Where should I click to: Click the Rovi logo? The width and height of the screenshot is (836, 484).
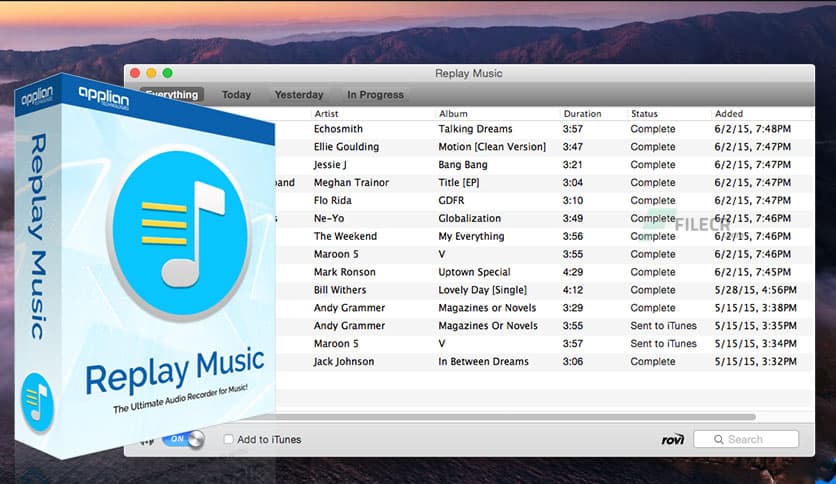click(673, 439)
